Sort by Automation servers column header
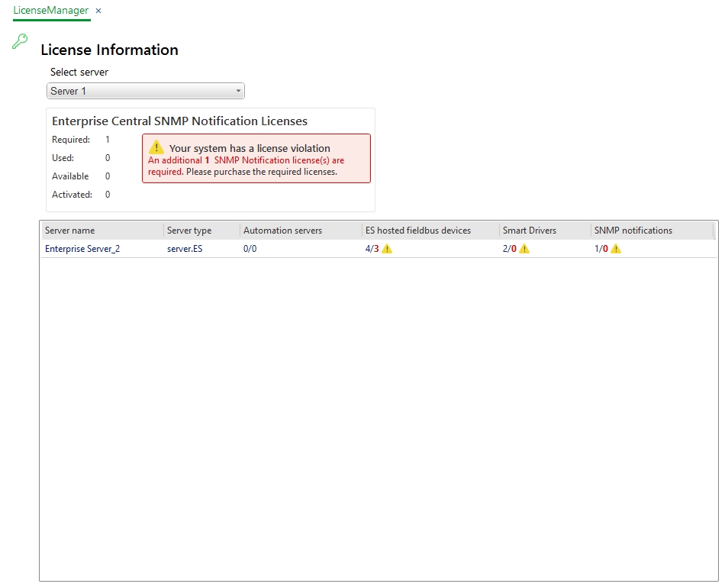728x587 pixels. 301,231
